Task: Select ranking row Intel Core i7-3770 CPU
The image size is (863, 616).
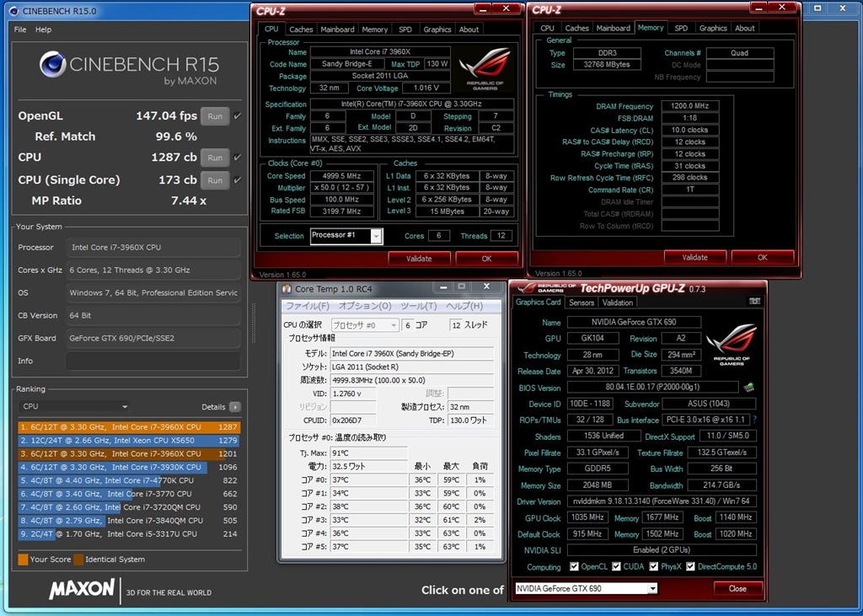Action: click(129, 494)
